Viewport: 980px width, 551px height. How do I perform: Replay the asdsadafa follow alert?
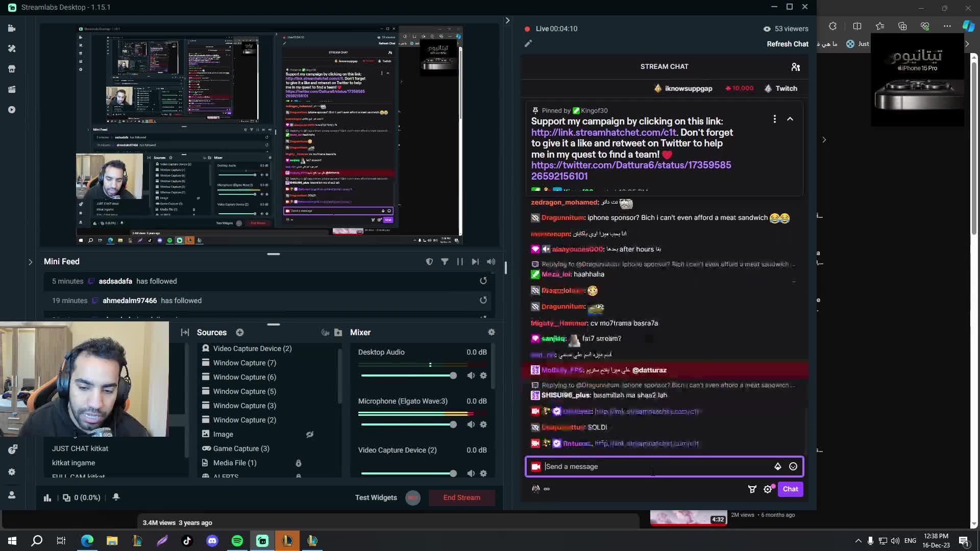tap(483, 281)
